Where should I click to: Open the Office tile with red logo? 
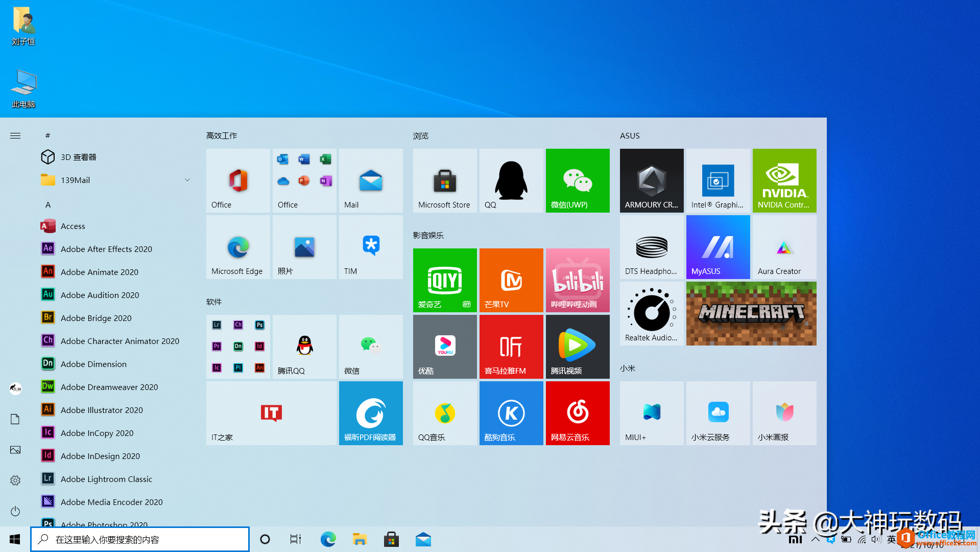[238, 180]
